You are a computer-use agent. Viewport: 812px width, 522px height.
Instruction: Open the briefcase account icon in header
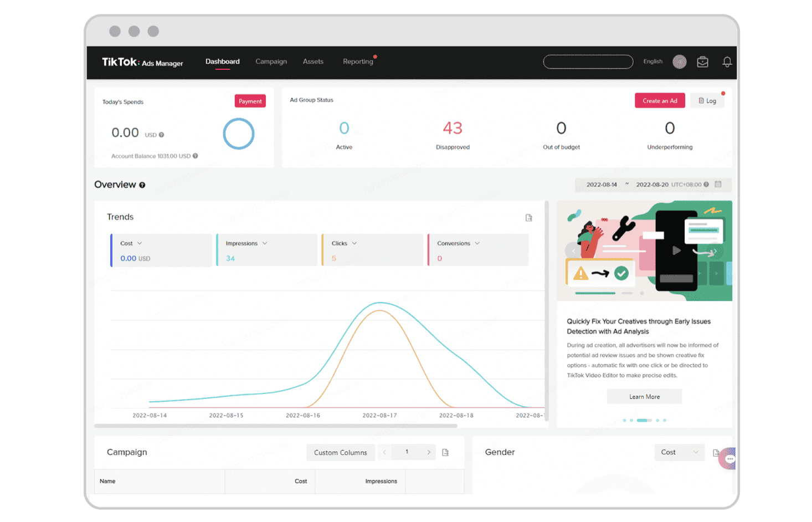click(702, 62)
